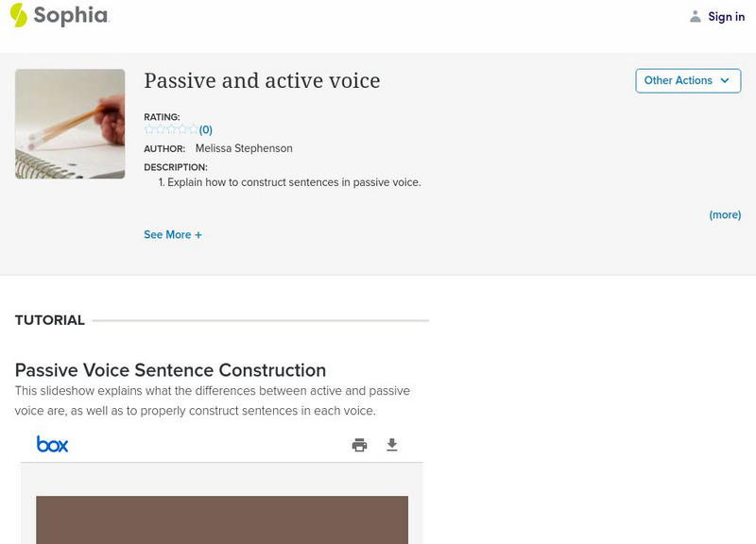Click the Passive Voice Sentence Construction heading
The height and width of the screenshot is (544, 756).
tap(170, 370)
